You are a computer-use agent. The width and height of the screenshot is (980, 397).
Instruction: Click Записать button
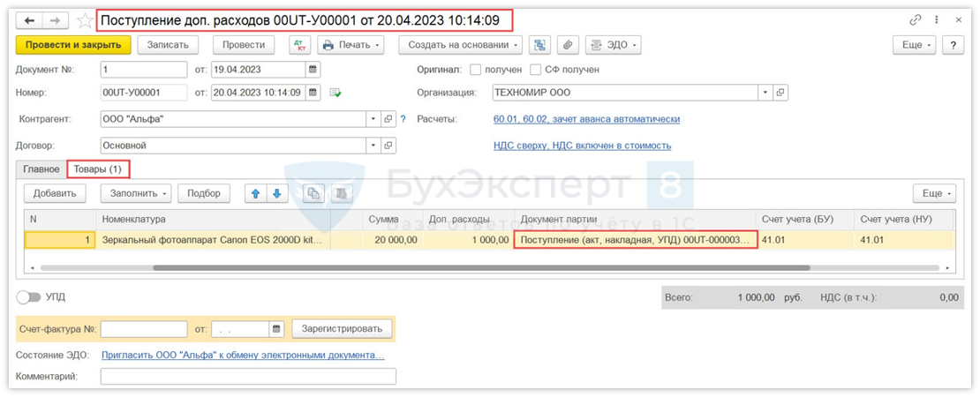(x=167, y=45)
